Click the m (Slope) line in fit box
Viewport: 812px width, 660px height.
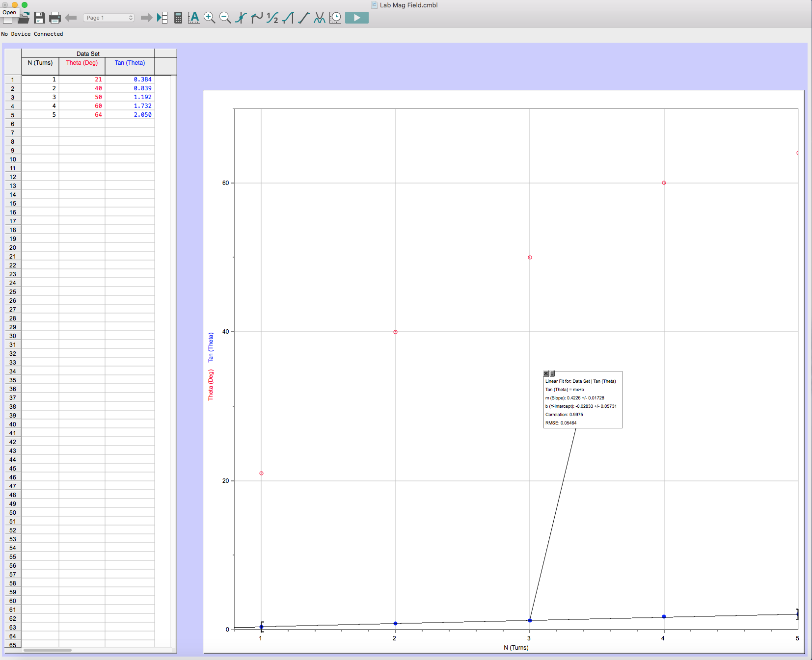coord(575,398)
